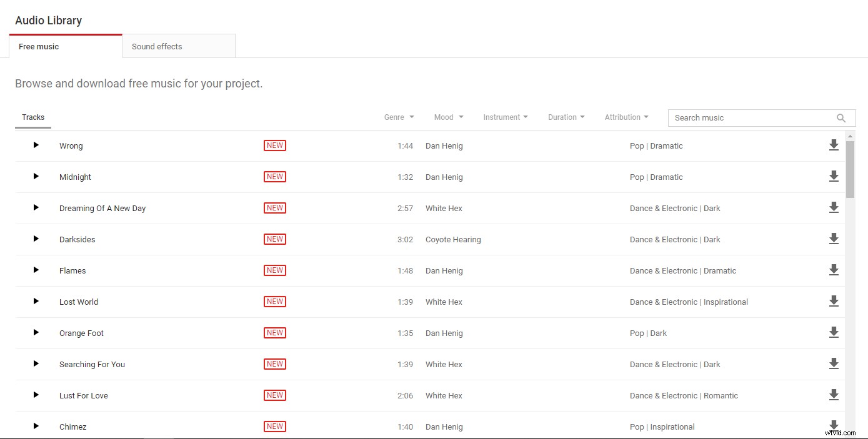Expand the Mood filter dropdown

449,117
